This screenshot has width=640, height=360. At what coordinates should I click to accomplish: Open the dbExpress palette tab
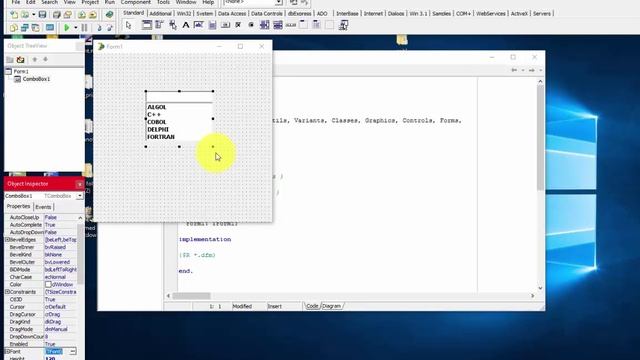point(300,13)
